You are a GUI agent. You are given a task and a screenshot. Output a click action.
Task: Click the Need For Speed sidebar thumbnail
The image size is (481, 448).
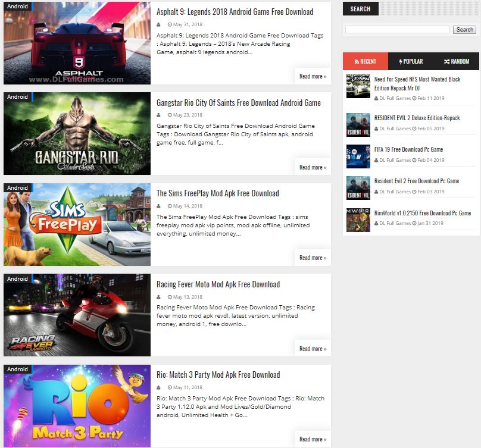pos(358,86)
